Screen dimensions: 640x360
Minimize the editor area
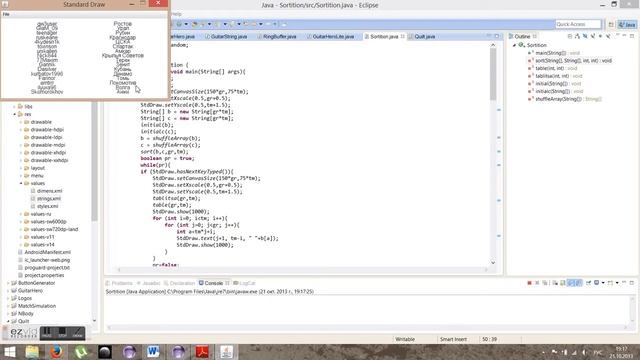[489, 36]
